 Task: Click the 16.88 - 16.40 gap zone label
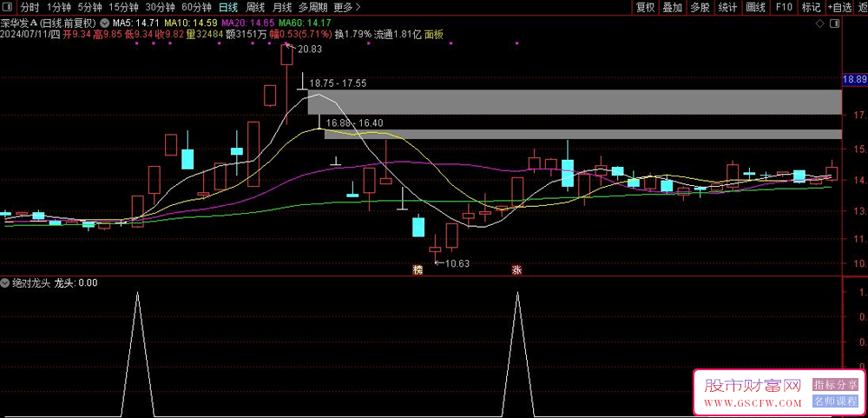coord(354,123)
